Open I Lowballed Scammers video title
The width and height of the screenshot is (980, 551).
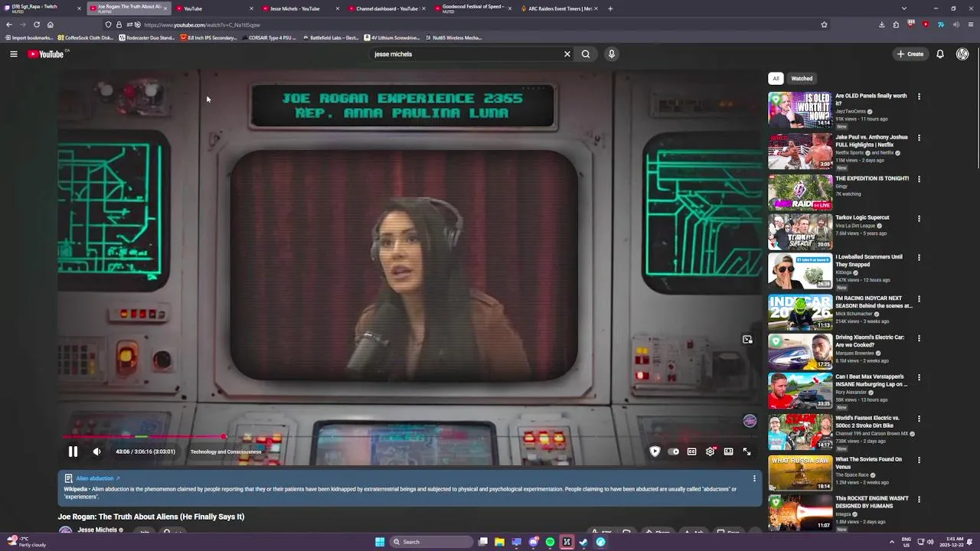point(869,260)
